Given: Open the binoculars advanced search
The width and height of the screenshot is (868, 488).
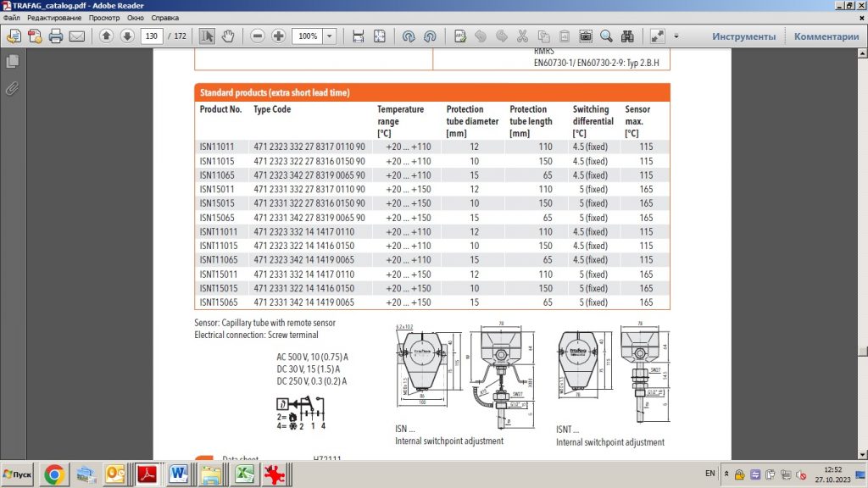Looking at the screenshot, I should [628, 36].
